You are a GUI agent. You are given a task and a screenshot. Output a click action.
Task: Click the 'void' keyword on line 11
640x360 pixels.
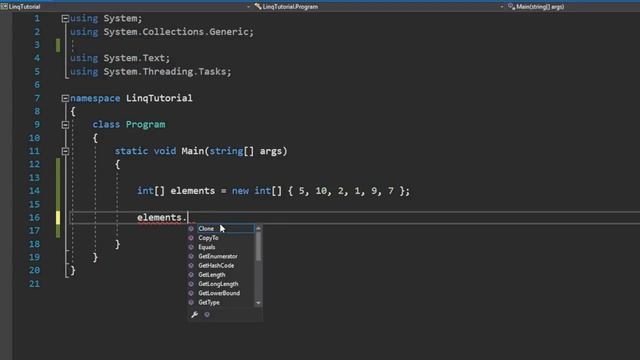(x=164, y=151)
